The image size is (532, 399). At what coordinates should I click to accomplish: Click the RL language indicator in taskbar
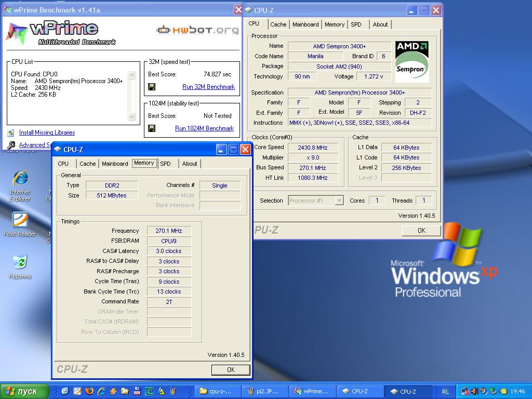445,391
